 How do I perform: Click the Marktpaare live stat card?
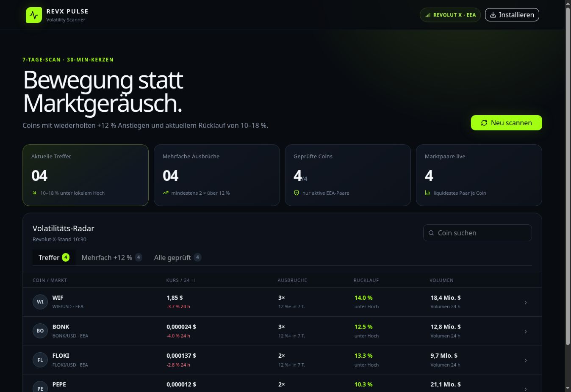pos(479,175)
